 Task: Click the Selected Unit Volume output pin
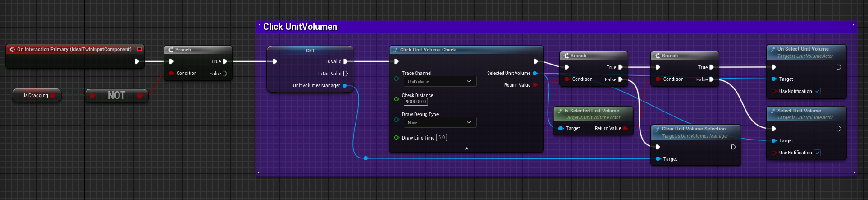coord(535,73)
